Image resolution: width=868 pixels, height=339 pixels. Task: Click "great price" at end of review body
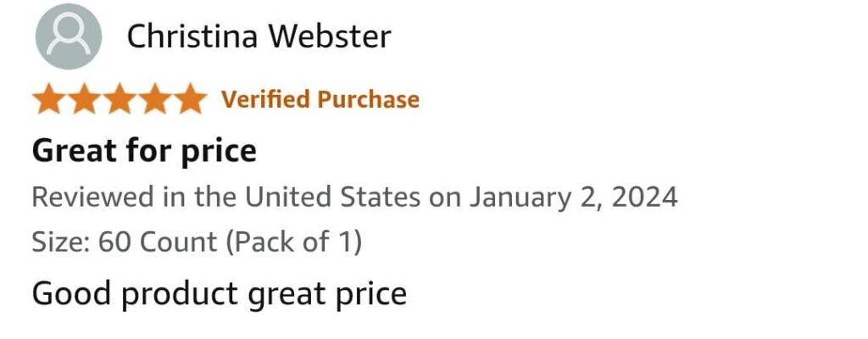(x=327, y=294)
